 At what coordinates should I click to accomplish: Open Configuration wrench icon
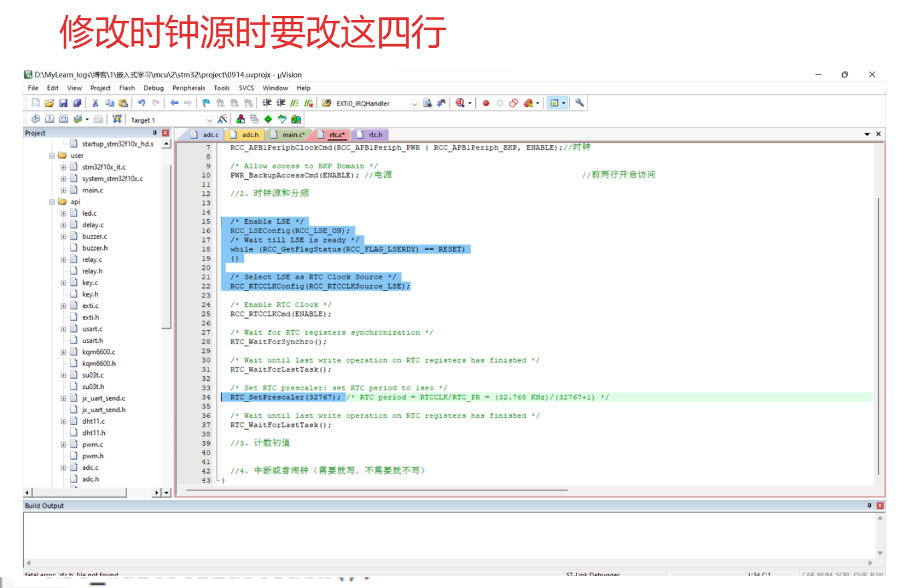(x=579, y=103)
